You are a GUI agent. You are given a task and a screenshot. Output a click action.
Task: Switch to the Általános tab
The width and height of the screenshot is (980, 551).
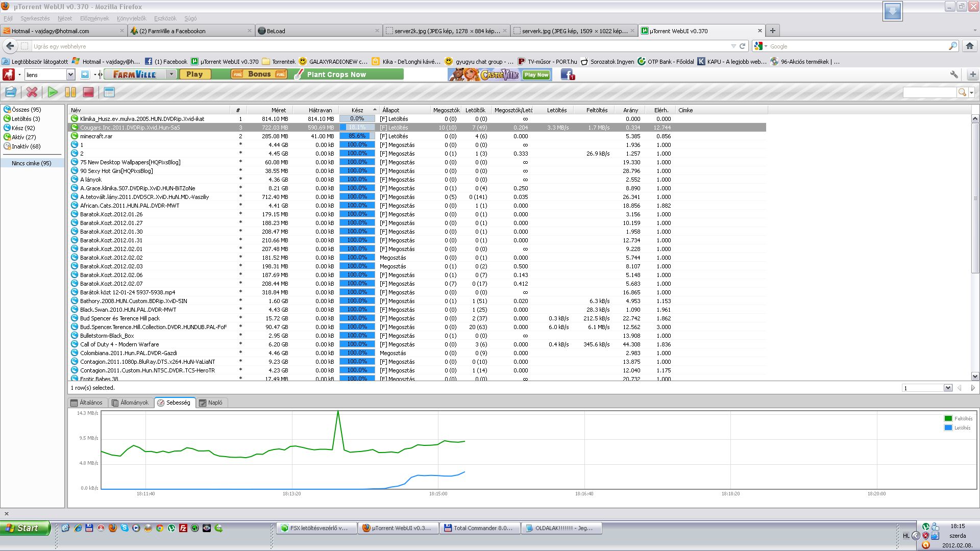tap(87, 403)
